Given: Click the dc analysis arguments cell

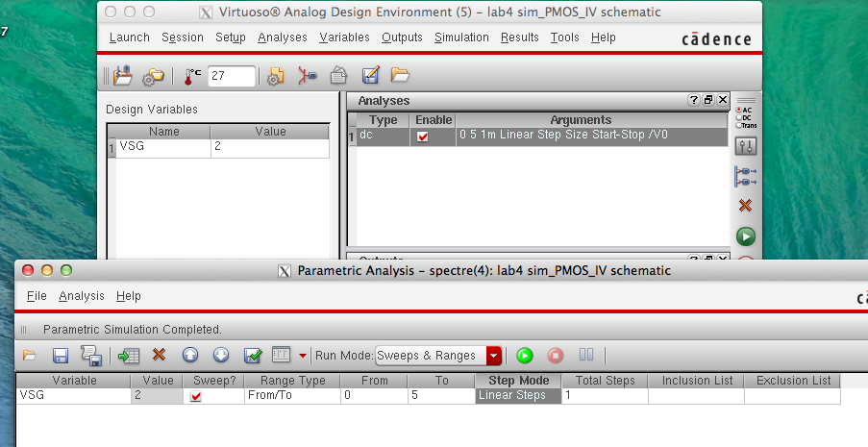Looking at the screenshot, I should (591, 137).
